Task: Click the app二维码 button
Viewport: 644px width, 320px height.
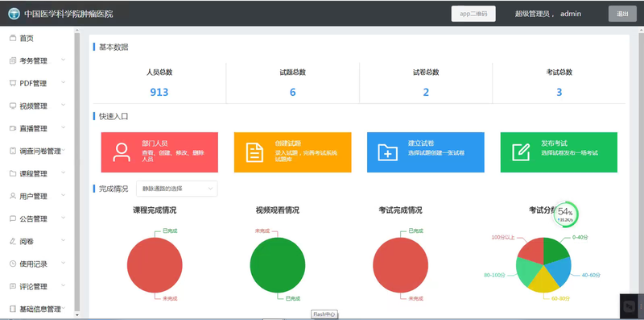Action: pos(473,14)
